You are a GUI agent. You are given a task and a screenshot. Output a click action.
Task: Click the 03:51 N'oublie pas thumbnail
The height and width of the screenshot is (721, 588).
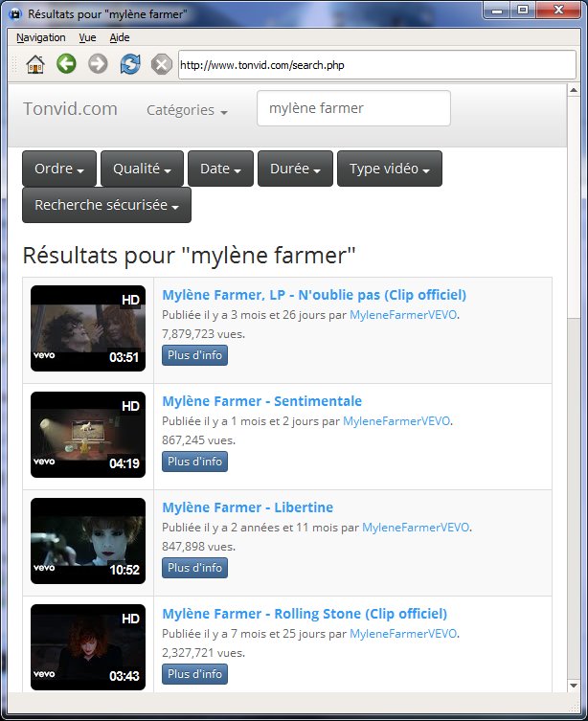88,328
